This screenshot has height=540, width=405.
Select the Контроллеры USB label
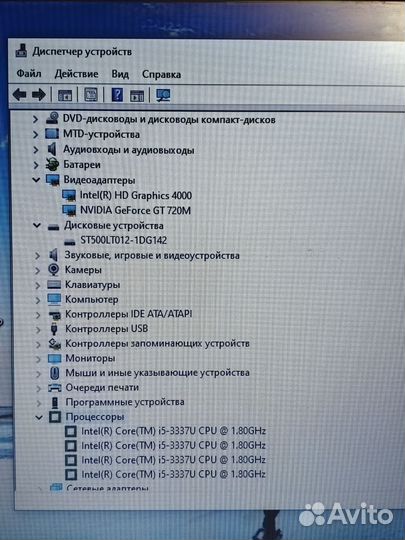click(x=106, y=329)
